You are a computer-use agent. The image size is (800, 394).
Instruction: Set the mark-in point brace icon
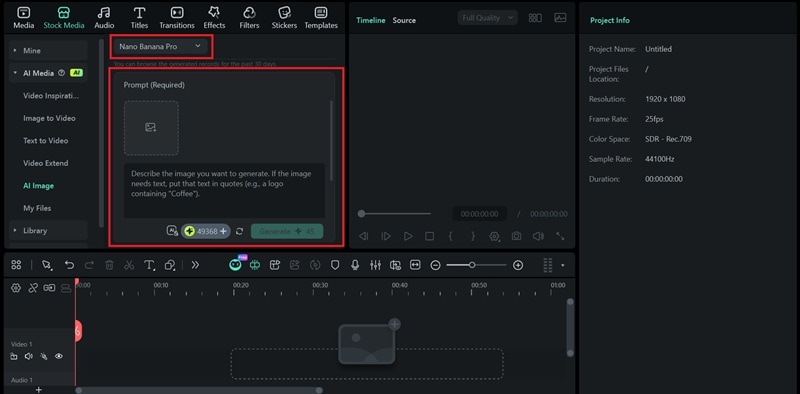(451, 236)
